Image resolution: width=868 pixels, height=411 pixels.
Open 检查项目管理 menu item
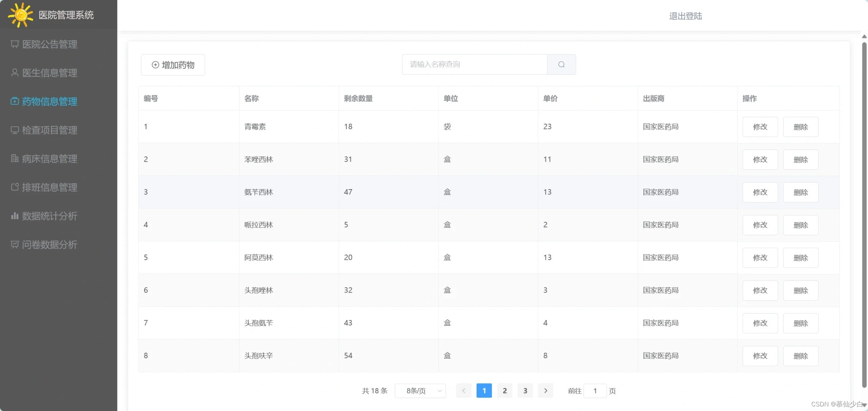[x=49, y=130]
